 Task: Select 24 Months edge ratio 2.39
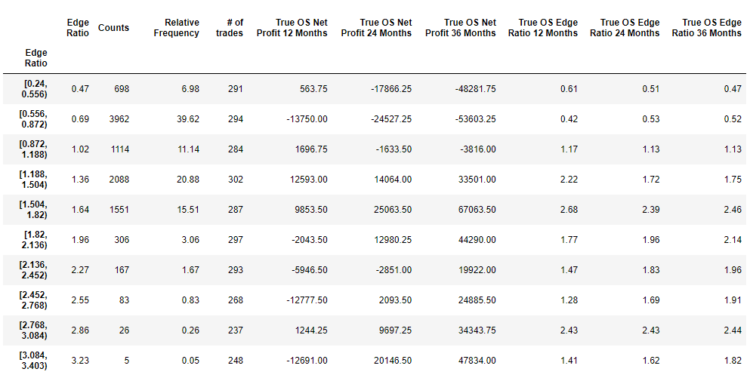[x=651, y=210]
